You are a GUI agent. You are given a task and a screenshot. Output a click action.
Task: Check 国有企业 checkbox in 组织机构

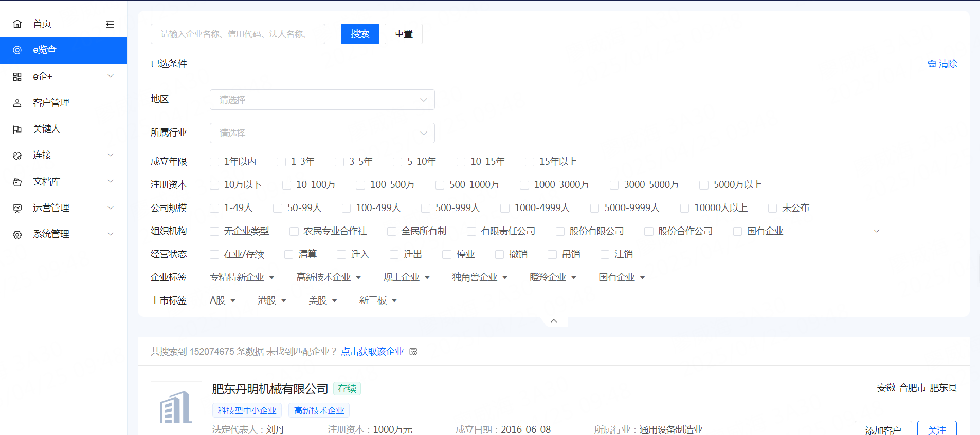[x=737, y=231]
